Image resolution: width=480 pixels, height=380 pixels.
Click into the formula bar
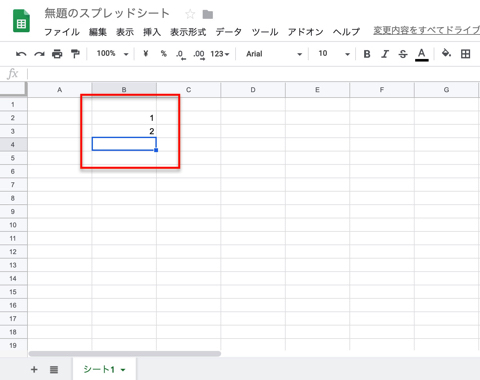tap(253, 74)
